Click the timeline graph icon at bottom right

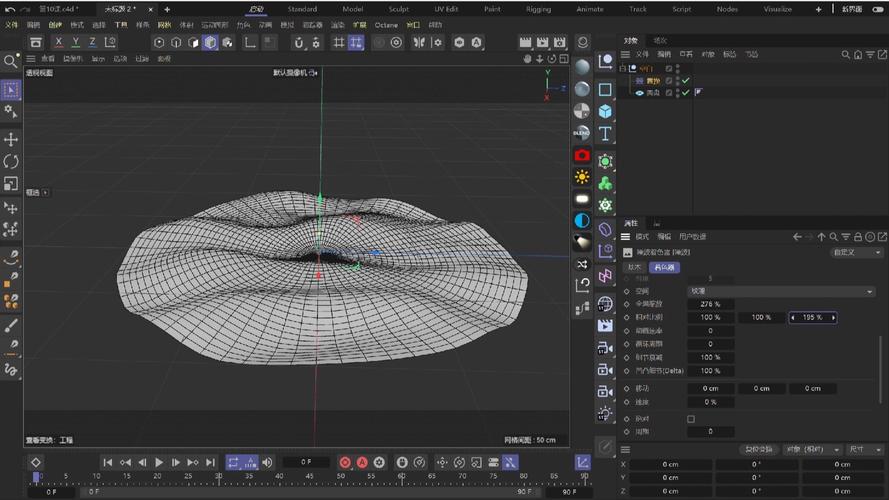(582, 463)
